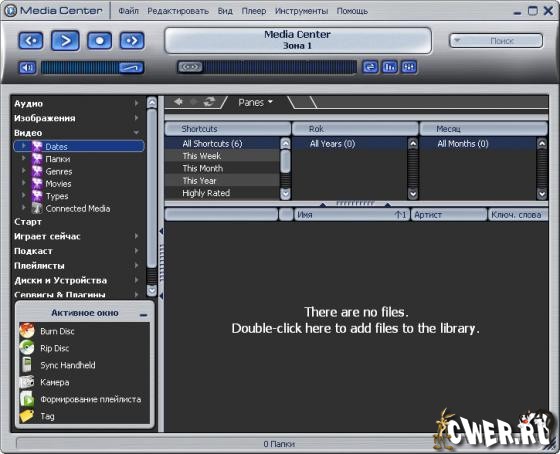
Task: Click the Burn Disc icon
Action: [x=27, y=331]
